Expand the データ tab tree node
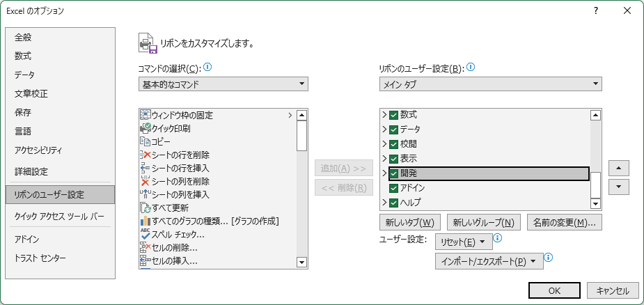The image size is (644, 305). click(384, 130)
